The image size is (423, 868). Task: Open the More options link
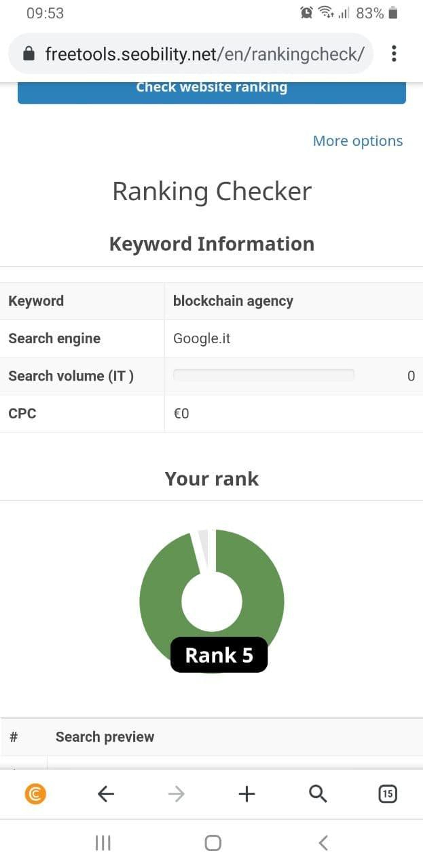pyautogui.click(x=358, y=141)
